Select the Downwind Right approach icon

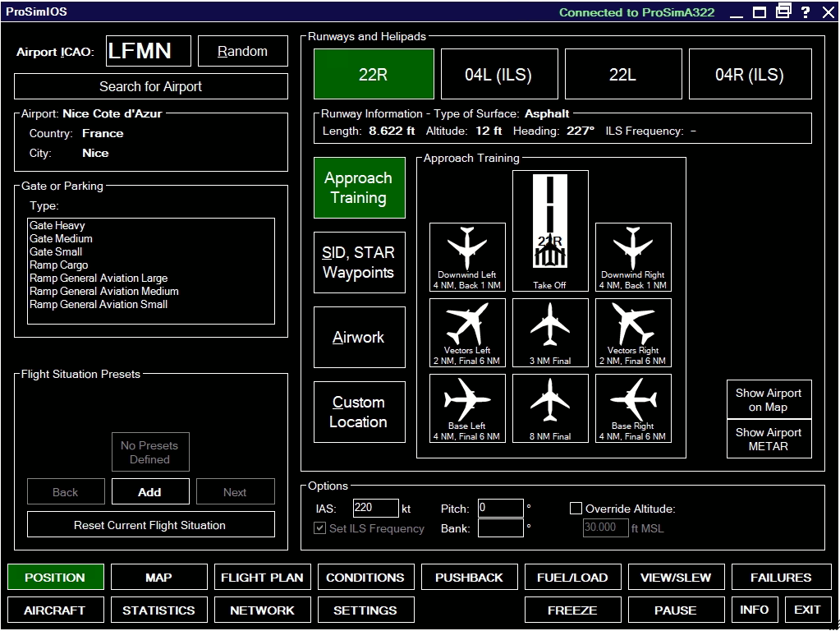click(x=633, y=257)
